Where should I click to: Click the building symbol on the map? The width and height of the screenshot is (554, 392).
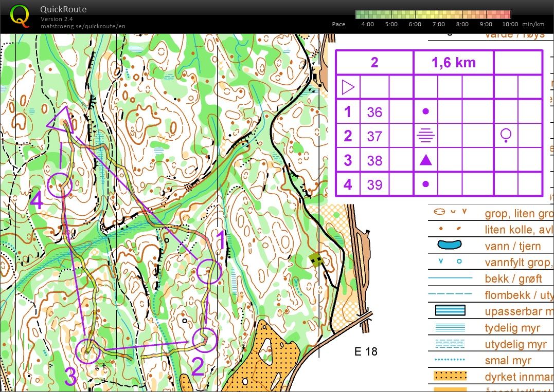click(316, 259)
